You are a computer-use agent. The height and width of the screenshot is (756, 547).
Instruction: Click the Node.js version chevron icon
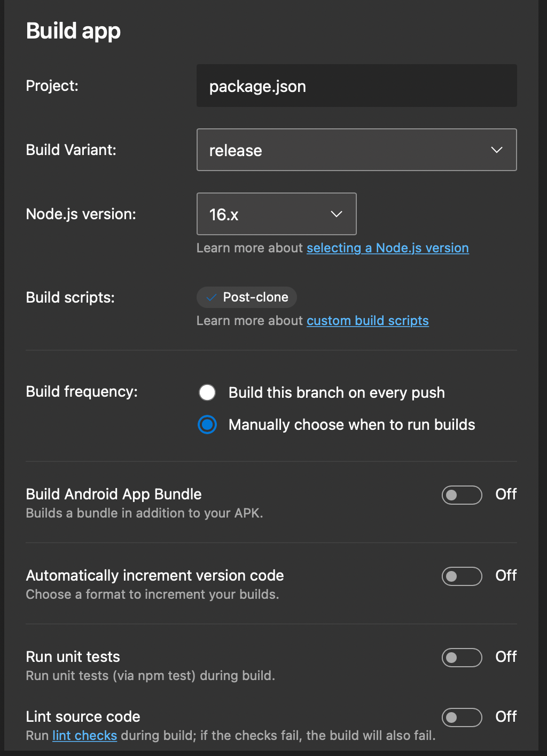pos(336,214)
